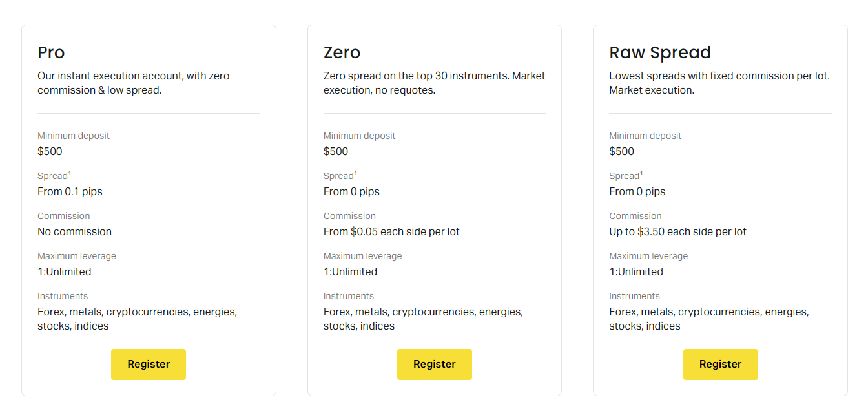Viewport: 868px width, 413px height.
Task: Click Pro account description text
Action: tap(133, 83)
